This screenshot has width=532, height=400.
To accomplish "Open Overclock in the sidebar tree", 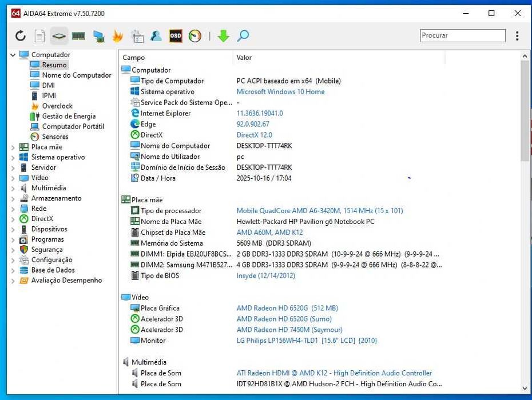I will coord(57,106).
